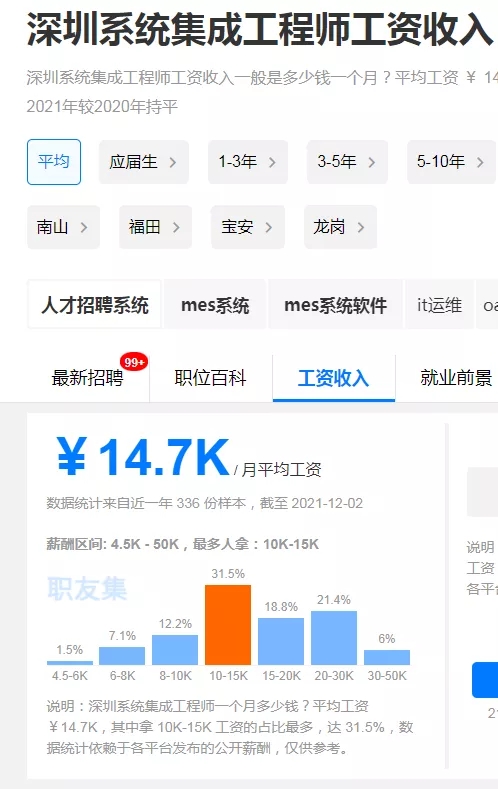Click the 20-30K salary bar

click(334, 638)
